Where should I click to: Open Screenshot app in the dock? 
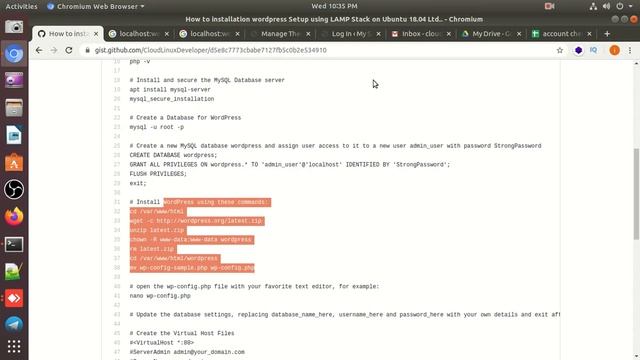(x=14, y=27)
